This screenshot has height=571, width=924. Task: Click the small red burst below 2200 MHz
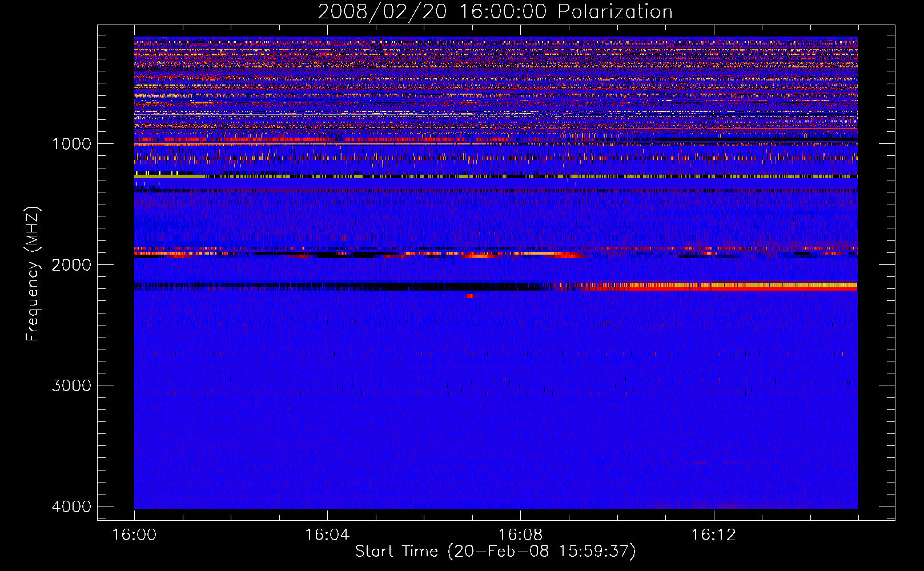click(469, 296)
